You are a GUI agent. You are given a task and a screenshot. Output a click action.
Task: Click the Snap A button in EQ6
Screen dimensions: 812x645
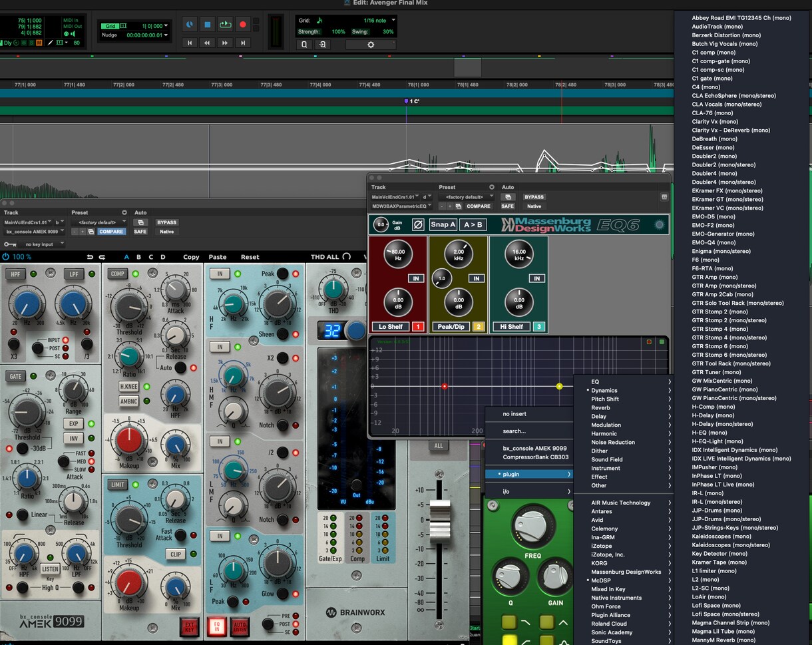(x=443, y=224)
